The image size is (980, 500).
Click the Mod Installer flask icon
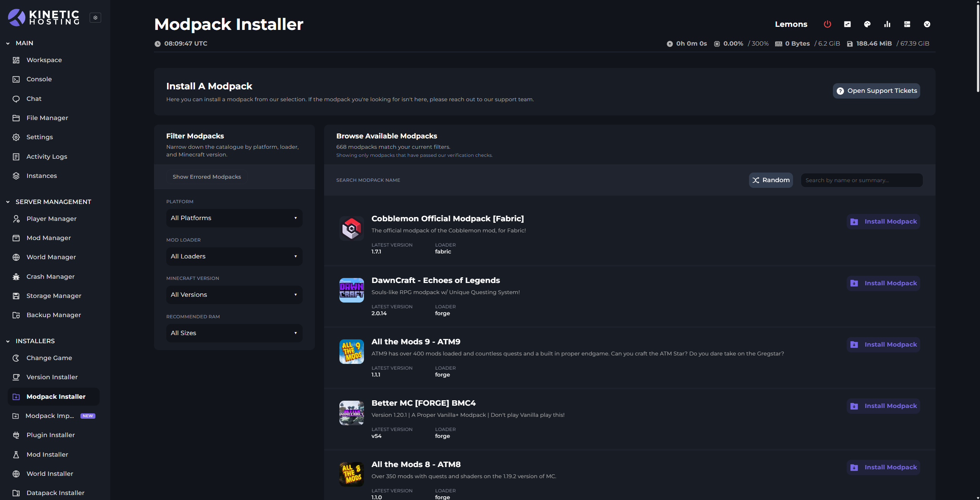click(x=16, y=455)
